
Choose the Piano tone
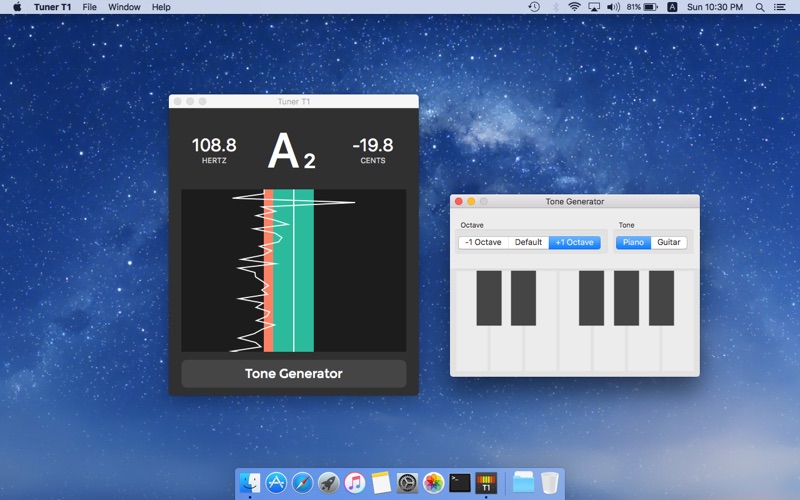pyautogui.click(x=633, y=242)
